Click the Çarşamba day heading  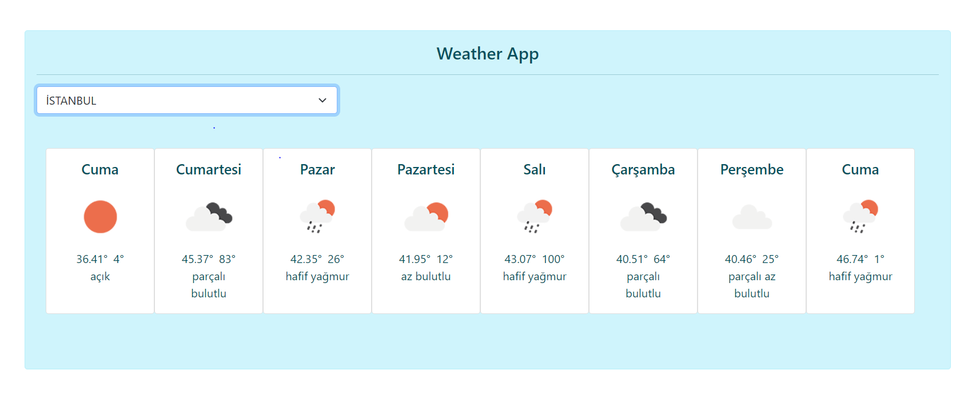pyautogui.click(x=643, y=170)
